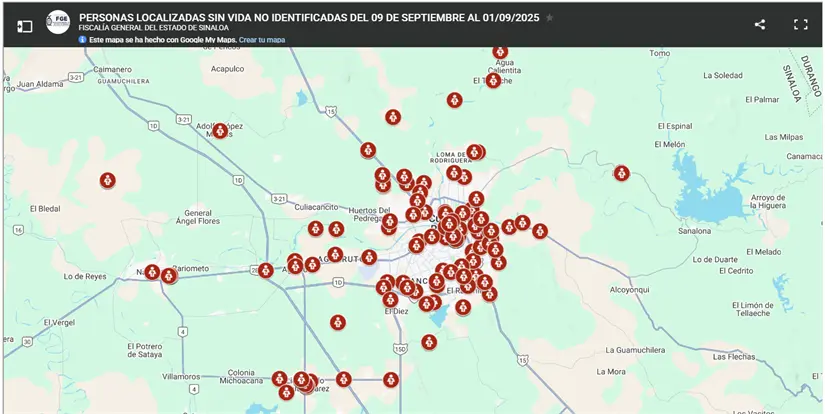The width and height of the screenshot is (825, 414).
Task: Open the 'Crear tu mapa' link
Action: click(x=262, y=40)
